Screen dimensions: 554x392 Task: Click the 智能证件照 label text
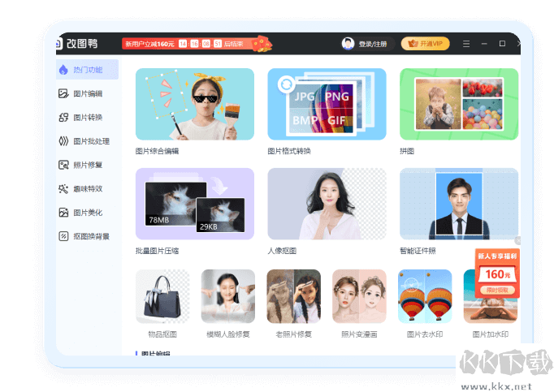[418, 251]
